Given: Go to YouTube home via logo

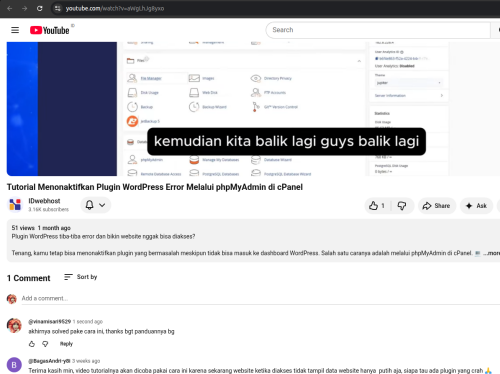Looking at the screenshot, I should pyautogui.click(x=50, y=30).
